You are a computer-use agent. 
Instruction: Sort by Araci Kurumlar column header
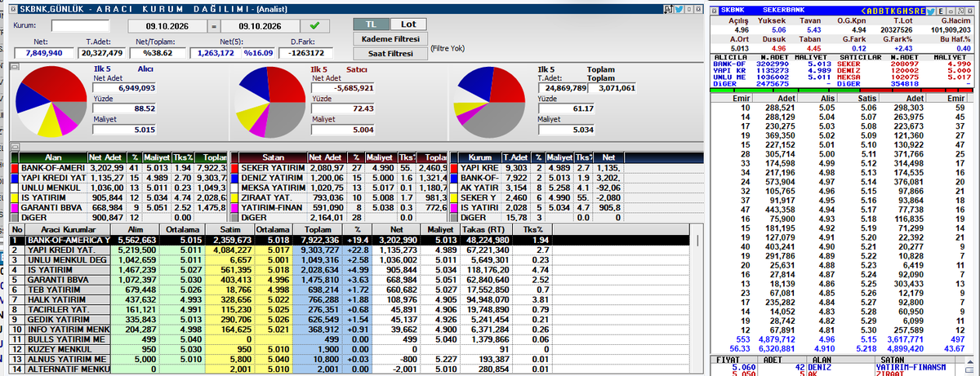(68, 229)
